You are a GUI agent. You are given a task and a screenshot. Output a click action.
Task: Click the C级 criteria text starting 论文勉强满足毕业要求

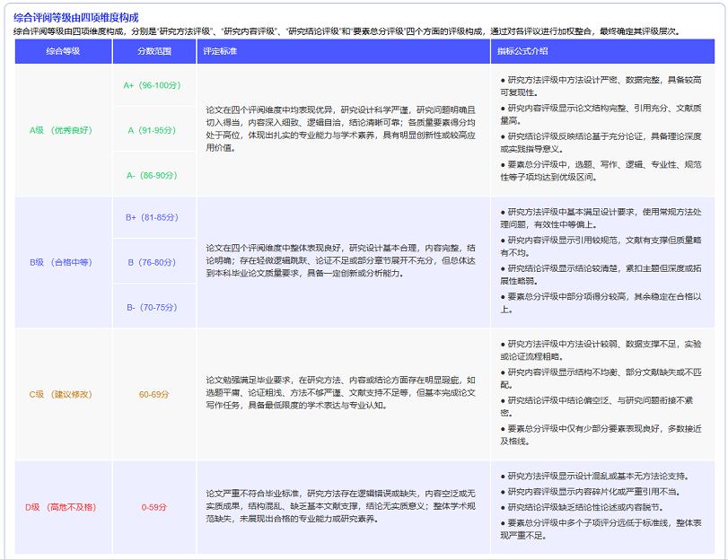341,392
